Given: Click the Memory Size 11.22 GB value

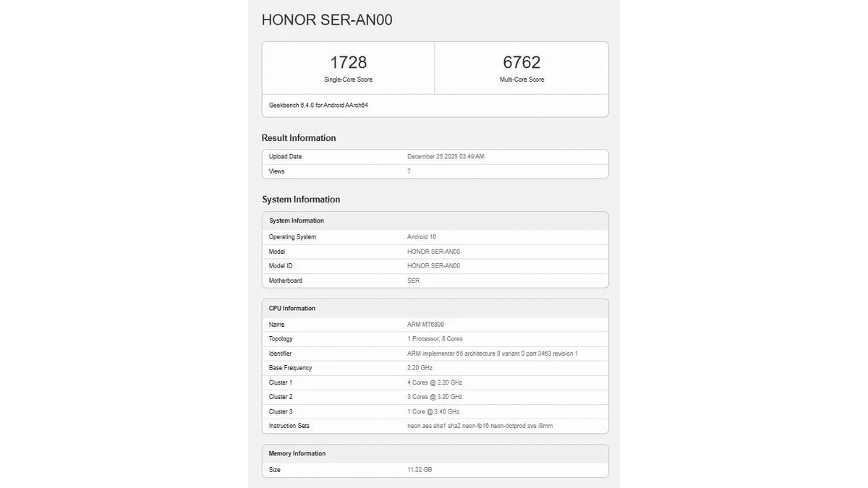Looking at the screenshot, I should point(420,470).
